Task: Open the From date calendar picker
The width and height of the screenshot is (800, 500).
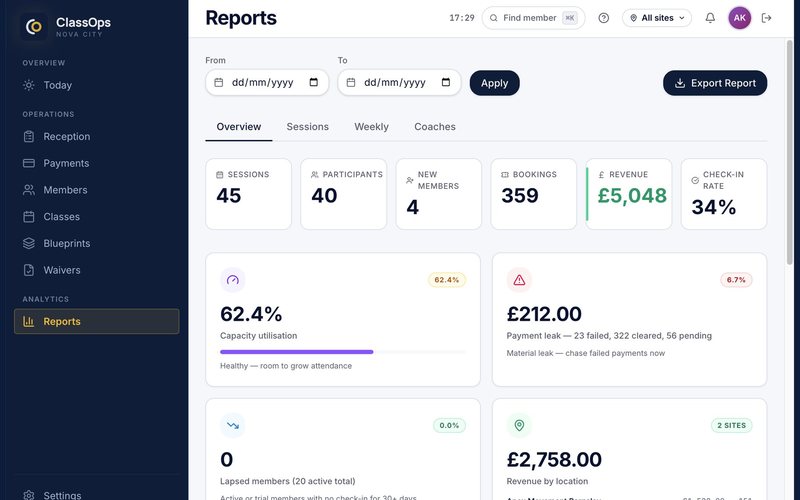Action: [314, 82]
